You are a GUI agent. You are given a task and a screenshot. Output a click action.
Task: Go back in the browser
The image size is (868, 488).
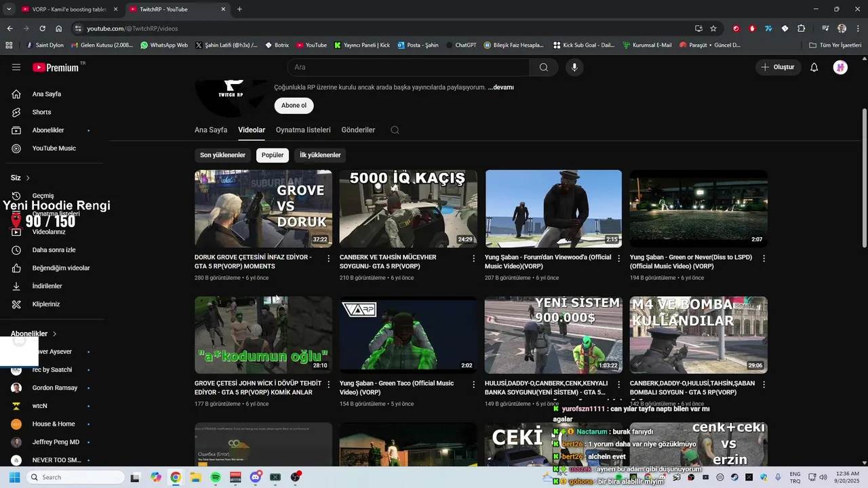click(9, 28)
